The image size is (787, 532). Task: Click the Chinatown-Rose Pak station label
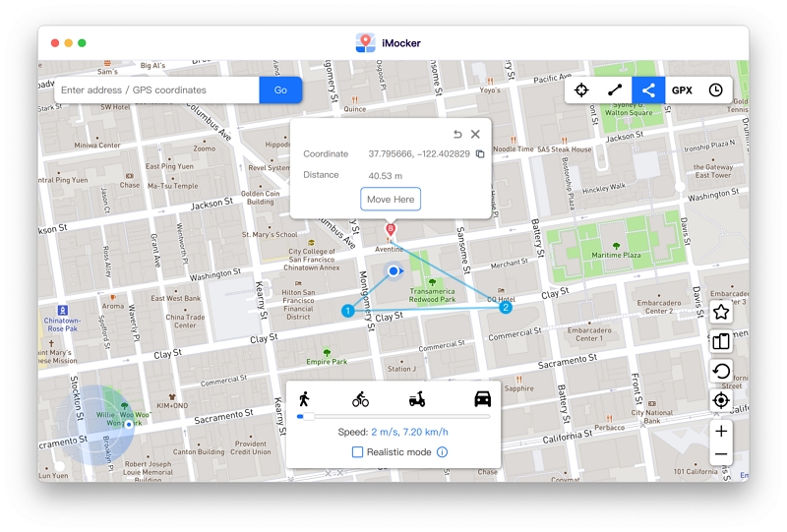[x=62, y=325]
